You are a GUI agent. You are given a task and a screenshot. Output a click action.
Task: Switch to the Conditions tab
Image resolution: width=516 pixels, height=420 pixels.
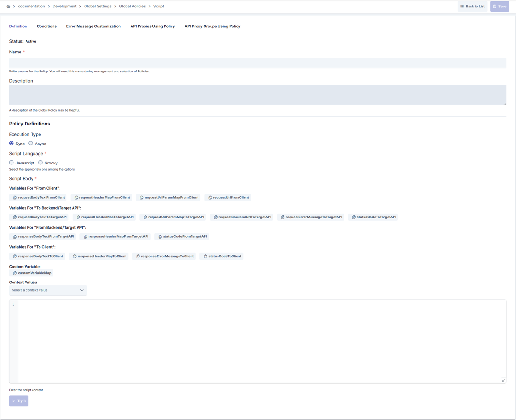pos(47,26)
